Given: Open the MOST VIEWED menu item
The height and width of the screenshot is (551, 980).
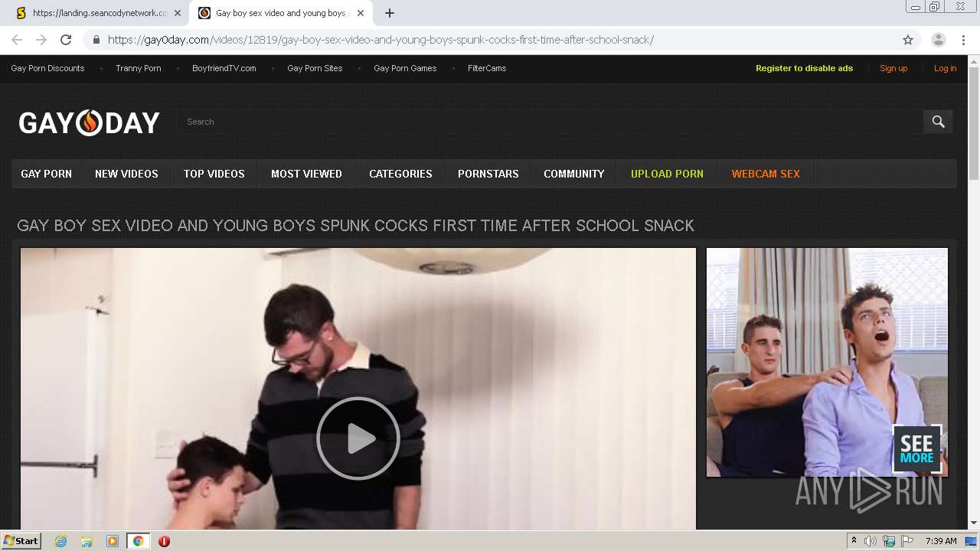Looking at the screenshot, I should (x=306, y=174).
